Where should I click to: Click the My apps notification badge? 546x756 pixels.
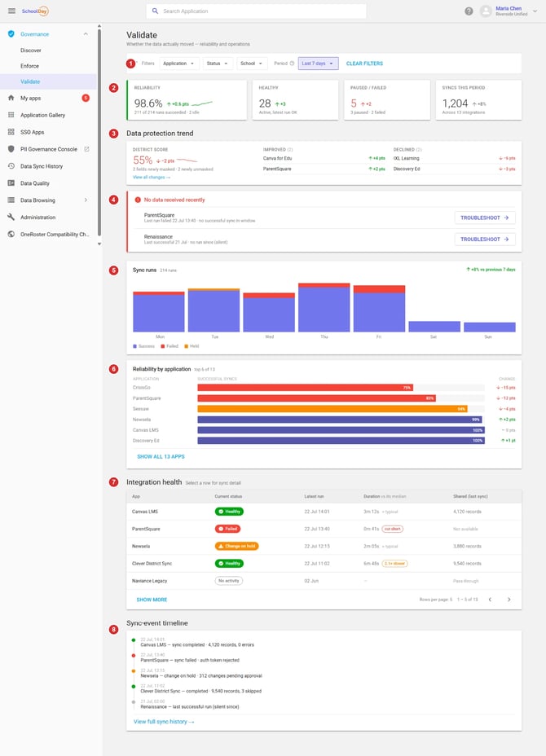(x=86, y=98)
